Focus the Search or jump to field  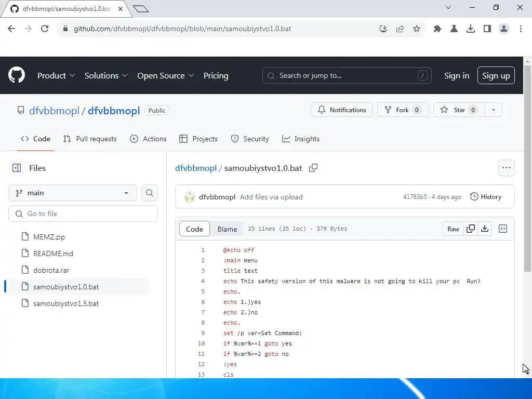347,75
